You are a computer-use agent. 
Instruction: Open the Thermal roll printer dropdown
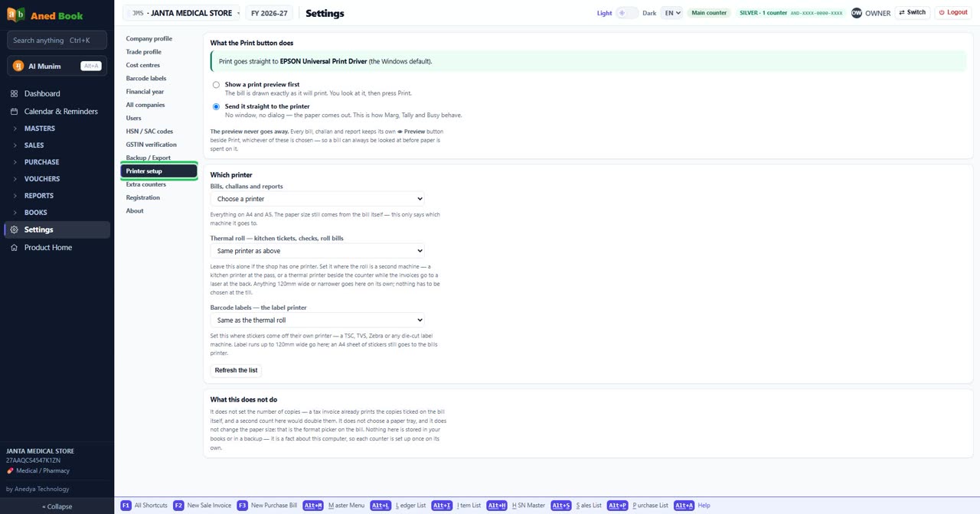(x=317, y=251)
